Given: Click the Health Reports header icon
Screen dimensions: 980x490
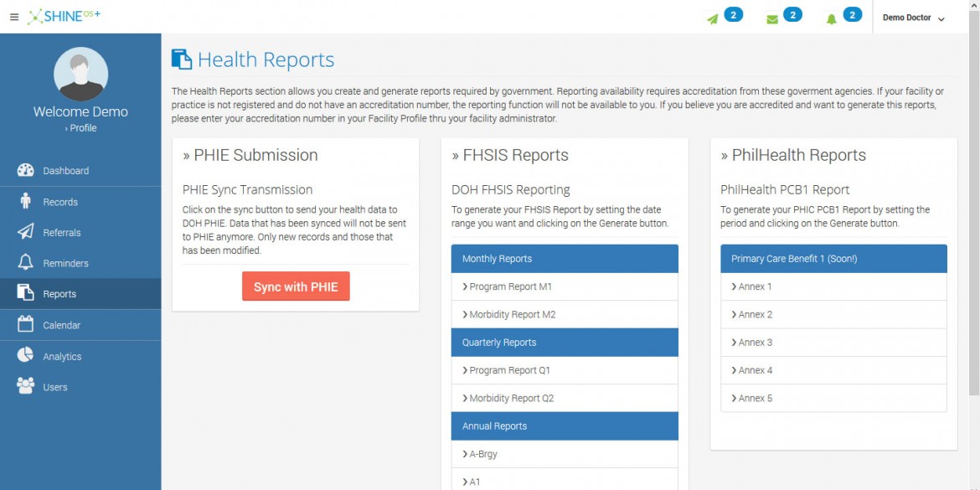Looking at the screenshot, I should pyautogui.click(x=182, y=59).
